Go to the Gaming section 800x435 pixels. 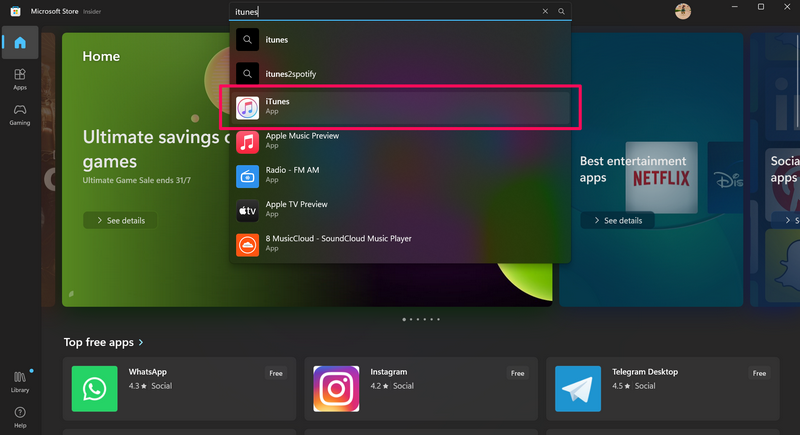pyautogui.click(x=20, y=115)
